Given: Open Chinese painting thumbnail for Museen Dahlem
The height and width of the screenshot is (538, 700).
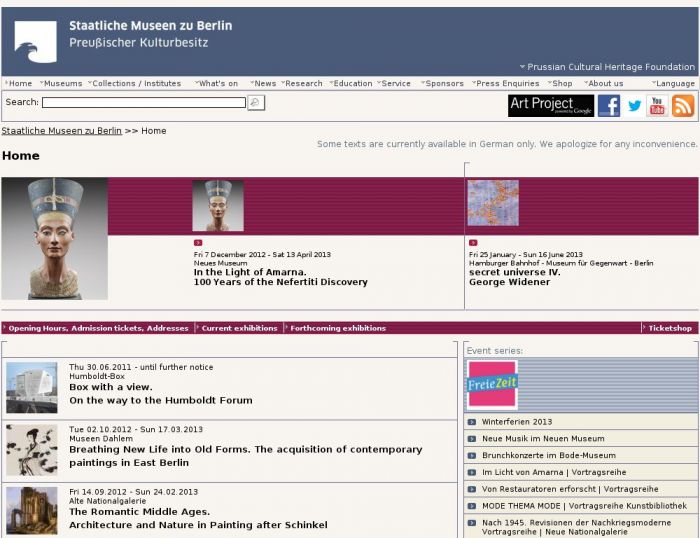Looking at the screenshot, I should 32,450.
